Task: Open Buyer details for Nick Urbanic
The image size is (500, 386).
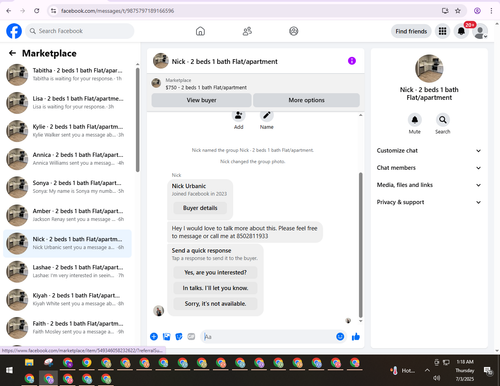Action: [x=200, y=208]
